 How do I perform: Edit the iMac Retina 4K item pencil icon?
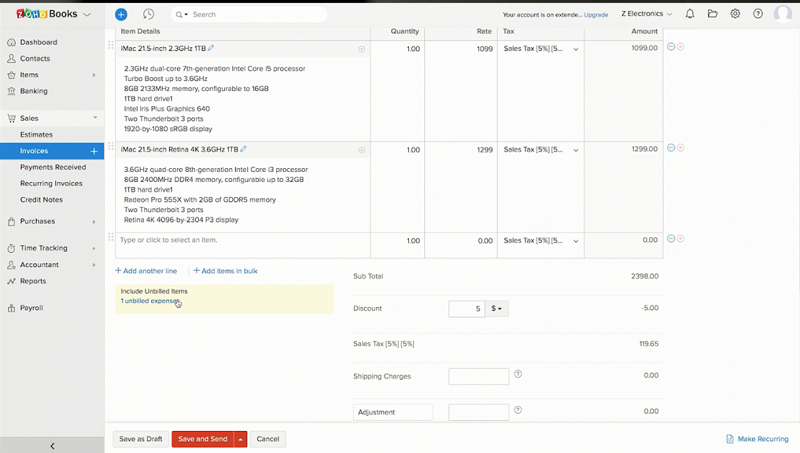[x=243, y=149]
